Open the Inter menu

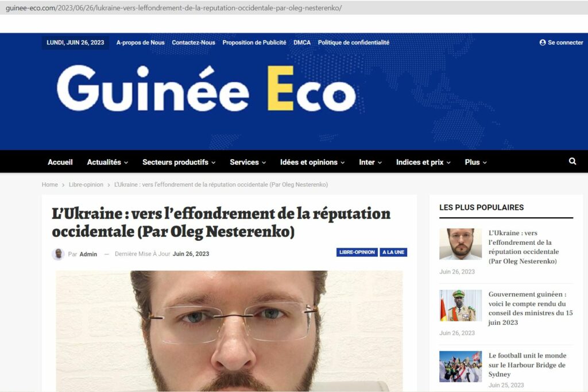[370, 162]
